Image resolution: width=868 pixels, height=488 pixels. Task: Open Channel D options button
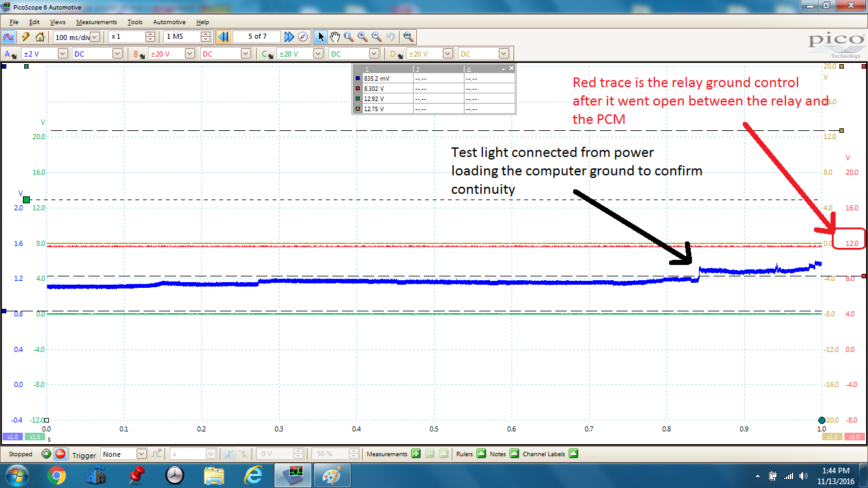[397, 54]
